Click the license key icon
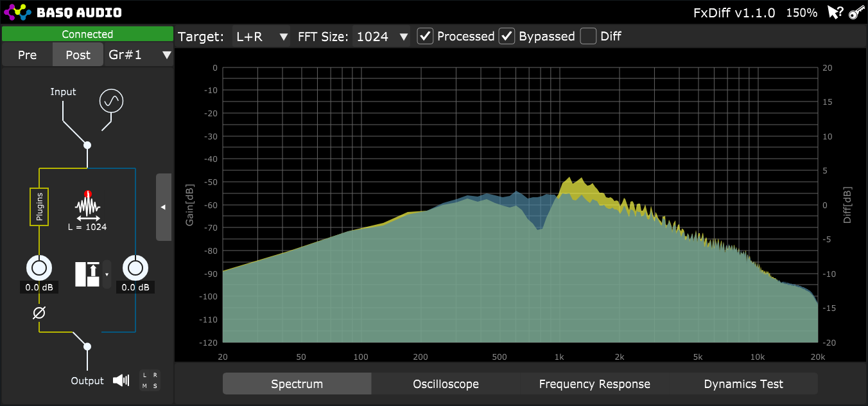 click(x=856, y=12)
